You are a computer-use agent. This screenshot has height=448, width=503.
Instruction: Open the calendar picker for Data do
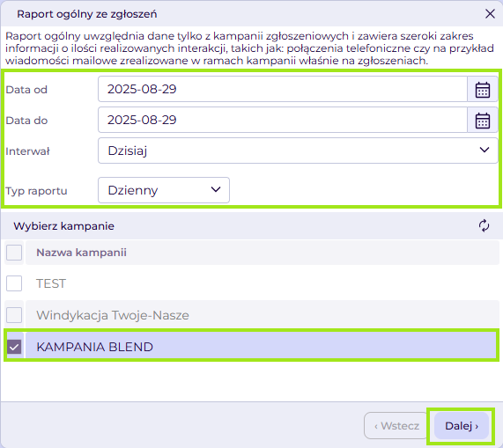point(482,121)
